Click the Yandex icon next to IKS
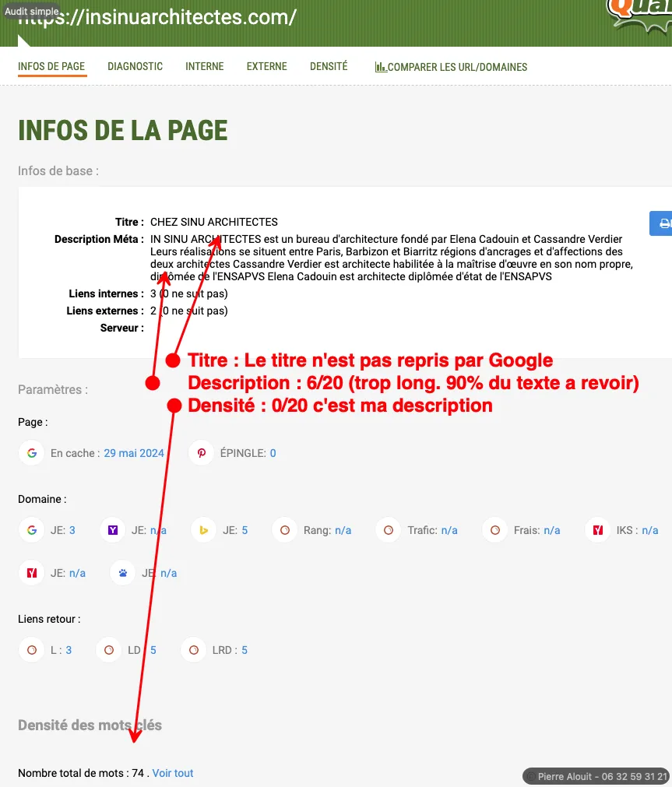This screenshot has width=672, height=787. coord(598,530)
